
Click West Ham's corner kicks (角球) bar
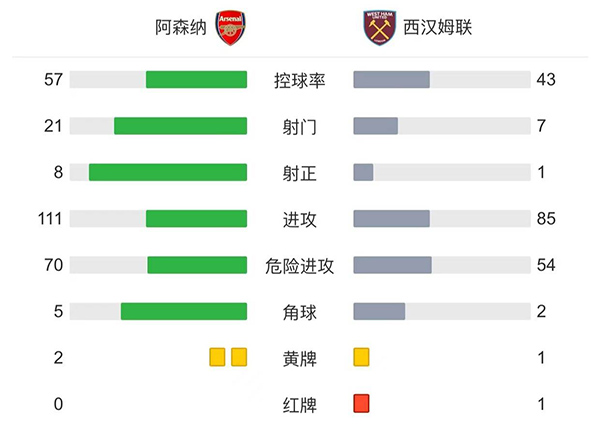point(379,311)
